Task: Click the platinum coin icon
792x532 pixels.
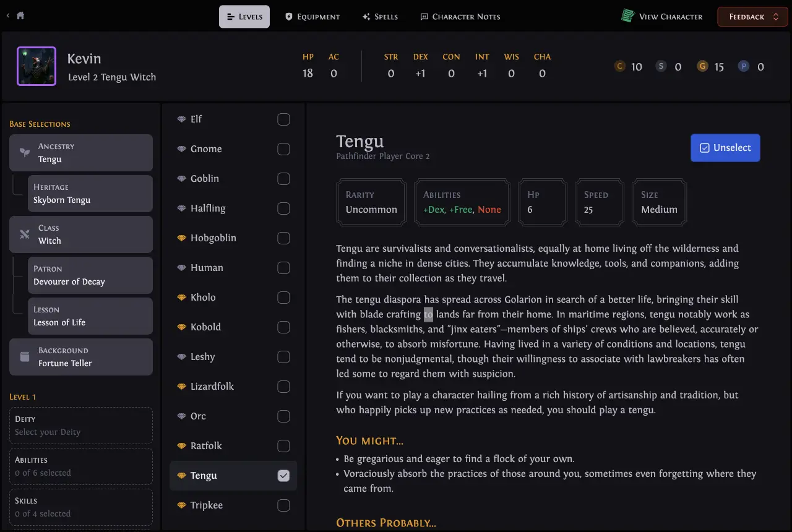Action: (744, 66)
